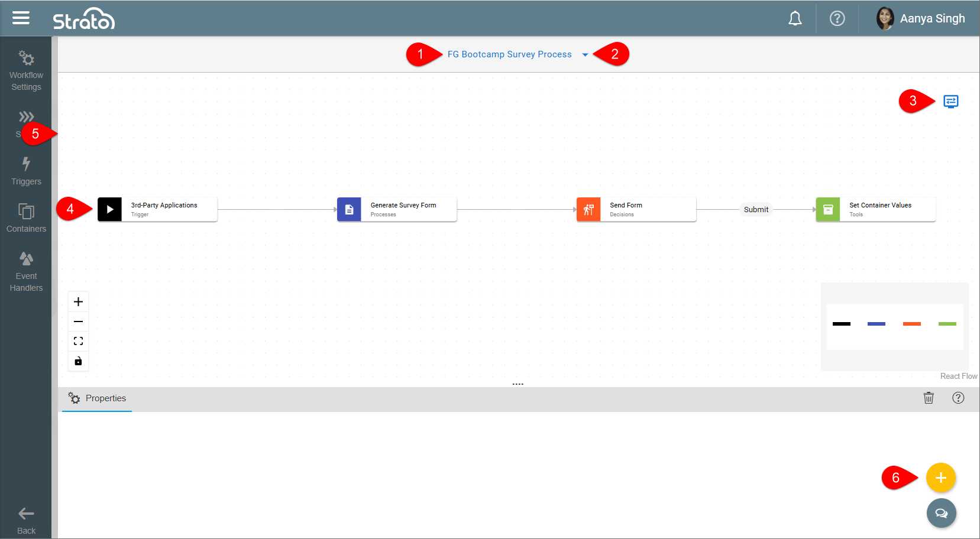Open Aanya Singh user menu
Image resolution: width=980 pixels, height=539 pixels.
tap(921, 19)
